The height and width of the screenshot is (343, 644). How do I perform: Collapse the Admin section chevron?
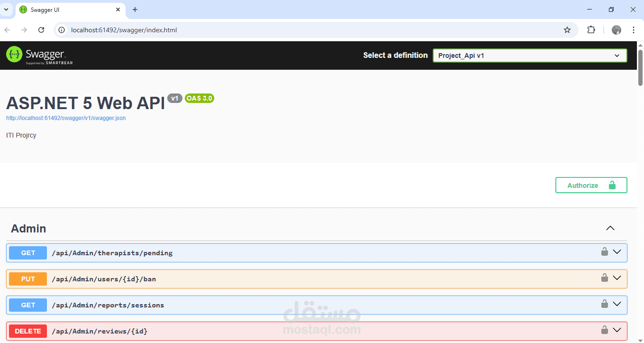(x=610, y=228)
